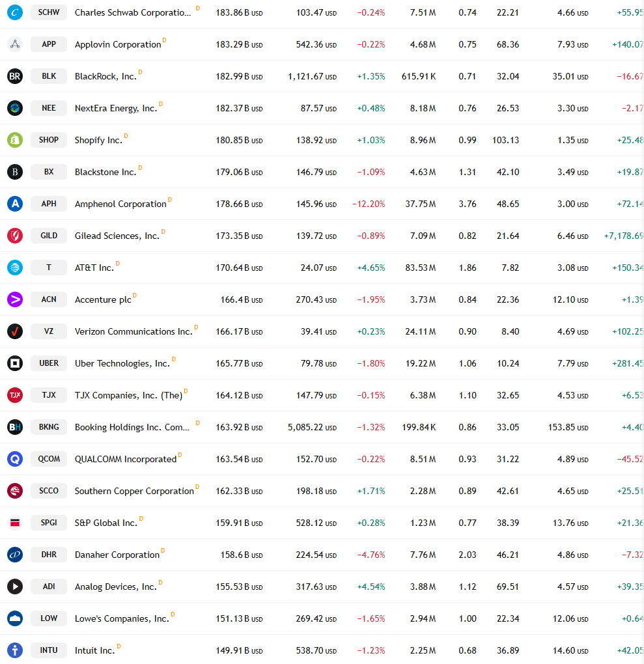The image size is (644, 664).
Task: Click the BX ticker badge
Action: pyautogui.click(x=49, y=172)
